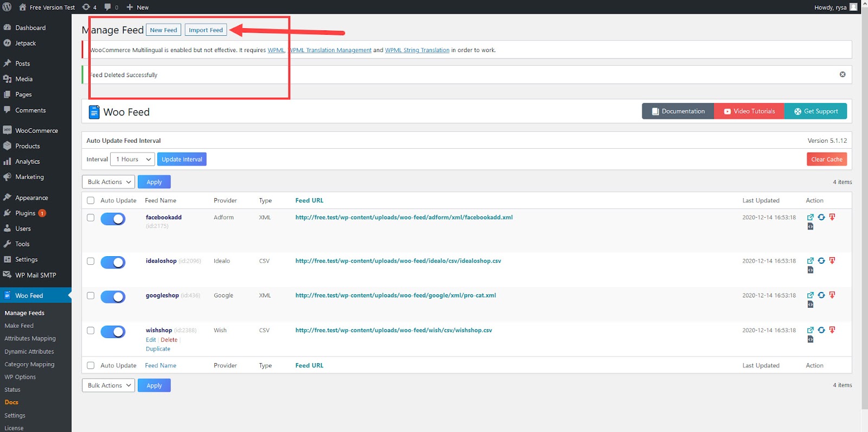Go to WooCommerce in the sidebar
Viewport: 868px width, 432px height.
pyautogui.click(x=36, y=131)
